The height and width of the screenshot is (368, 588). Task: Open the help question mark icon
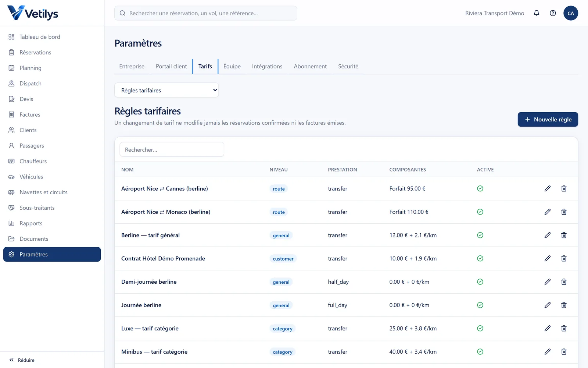point(553,13)
